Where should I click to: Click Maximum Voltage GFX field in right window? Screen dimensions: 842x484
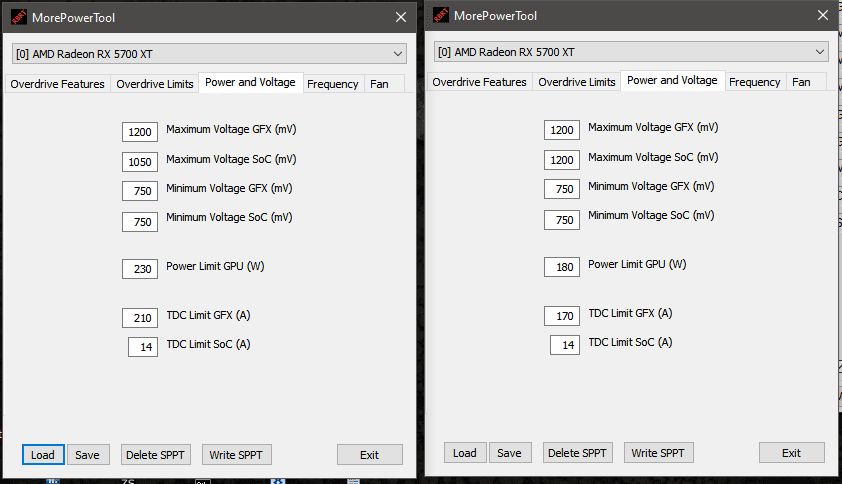pos(562,129)
